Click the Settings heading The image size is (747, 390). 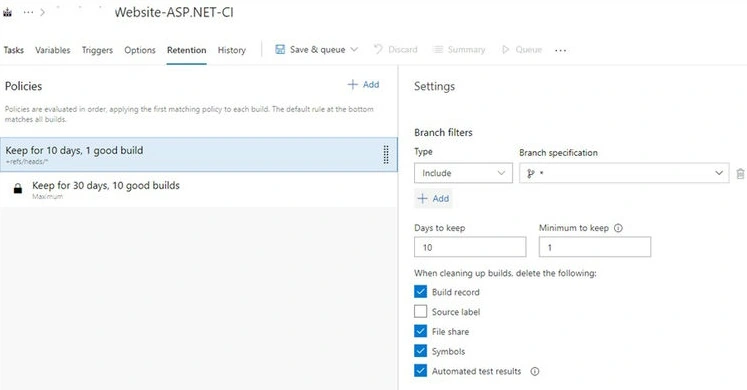pos(434,86)
